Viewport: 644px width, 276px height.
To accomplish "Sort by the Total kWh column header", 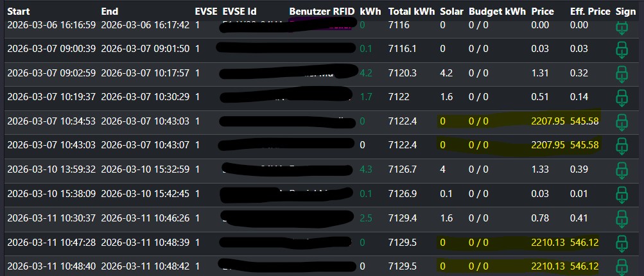I will coord(411,12).
